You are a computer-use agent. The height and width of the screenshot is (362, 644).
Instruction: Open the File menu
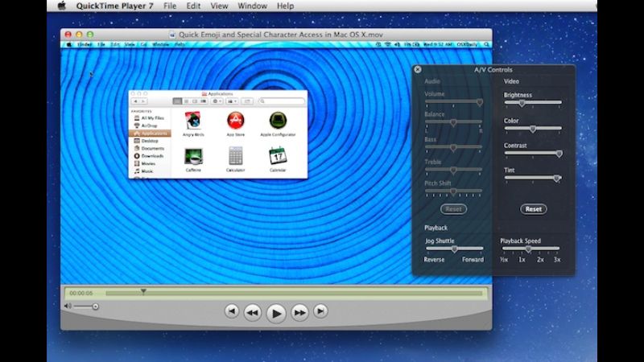(x=170, y=6)
